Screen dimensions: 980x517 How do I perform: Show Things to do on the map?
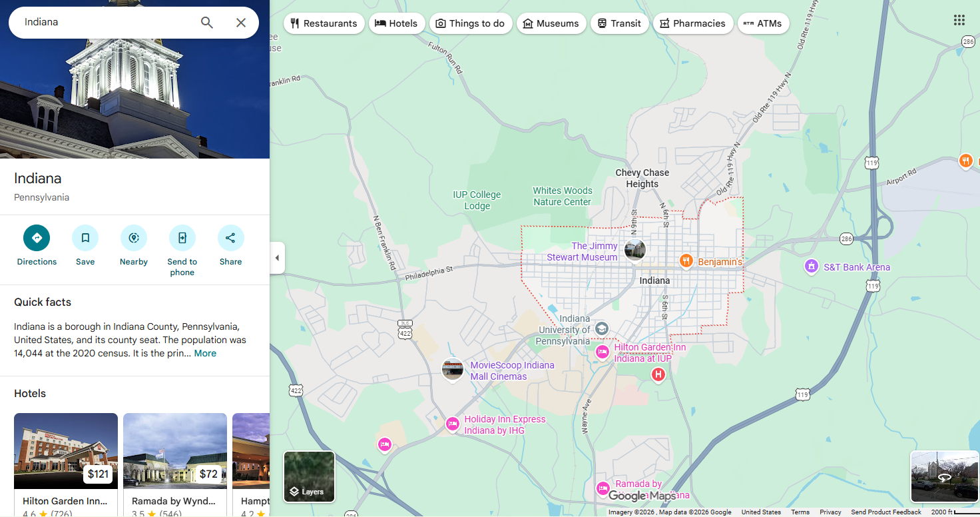click(471, 23)
